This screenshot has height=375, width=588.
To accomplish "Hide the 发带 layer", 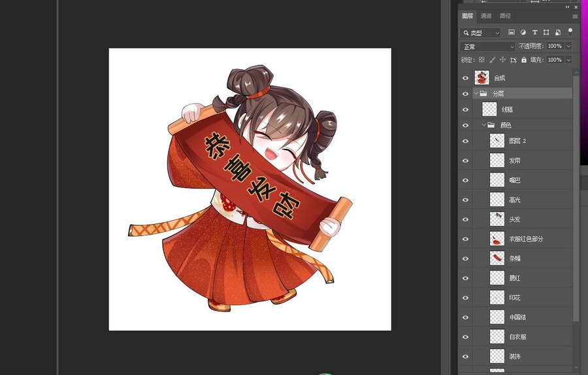I will click(465, 161).
